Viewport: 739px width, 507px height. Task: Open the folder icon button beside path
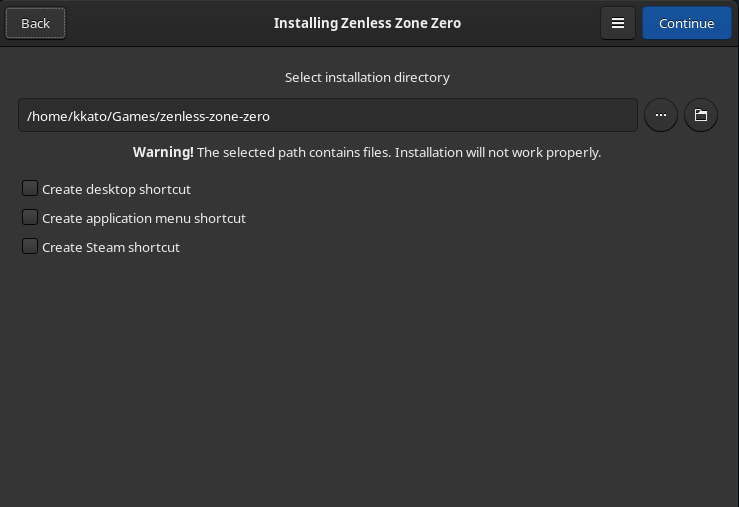click(701, 116)
